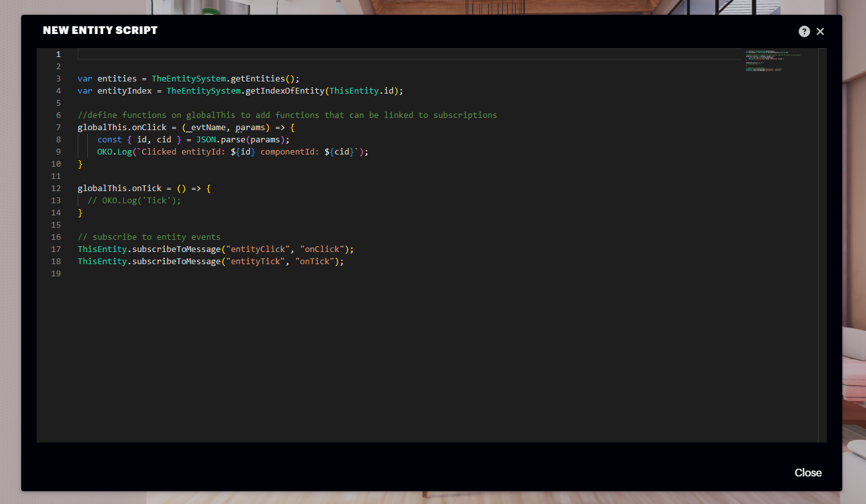The height and width of the screenshot is (504, 866).
Task: Click empty line 19 to place the cursor
Action: point(128,273)
